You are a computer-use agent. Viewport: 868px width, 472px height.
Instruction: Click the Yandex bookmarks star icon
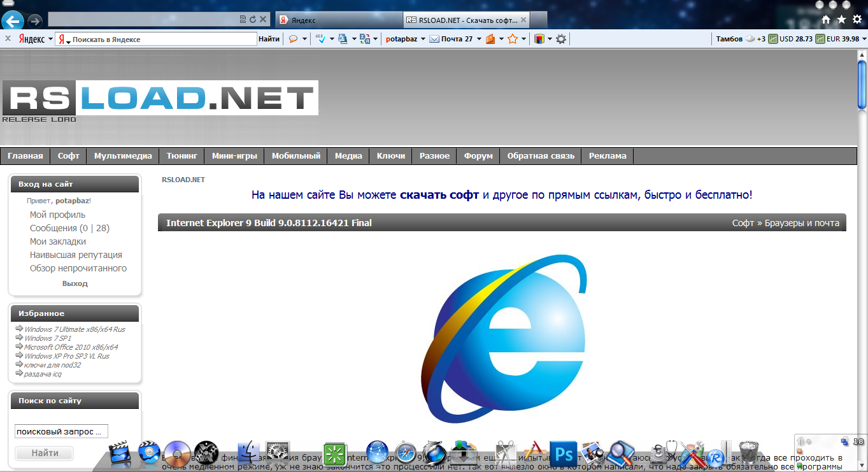pyautogui.click(x=513, y=39)
